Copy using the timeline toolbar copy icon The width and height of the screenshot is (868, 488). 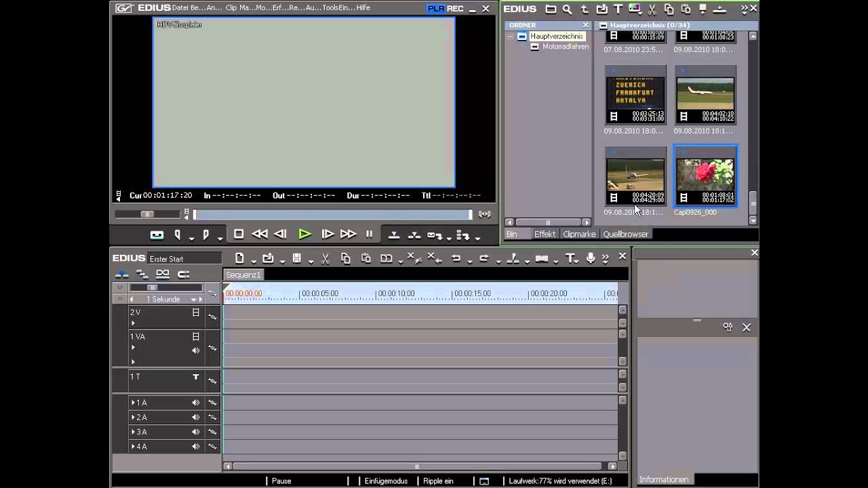click(x=345, y=258)
